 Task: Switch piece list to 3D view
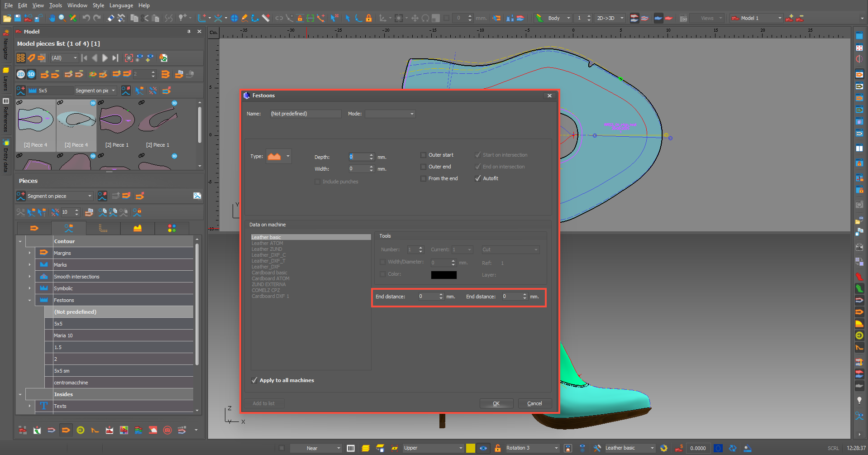(31, 74)
